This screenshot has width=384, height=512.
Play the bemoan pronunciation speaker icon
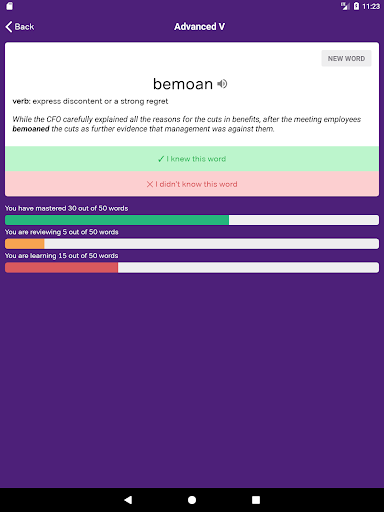tap(222, 84)
